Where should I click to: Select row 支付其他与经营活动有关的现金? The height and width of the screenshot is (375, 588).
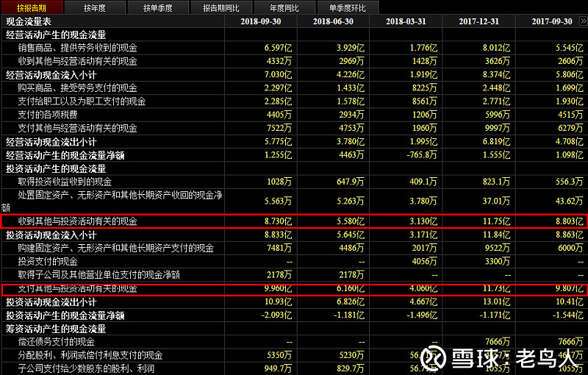coord(294,128)
